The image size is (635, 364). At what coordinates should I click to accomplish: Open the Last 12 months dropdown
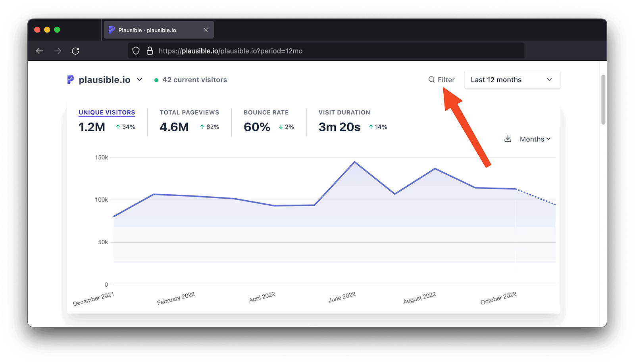[x=512, y=80]
